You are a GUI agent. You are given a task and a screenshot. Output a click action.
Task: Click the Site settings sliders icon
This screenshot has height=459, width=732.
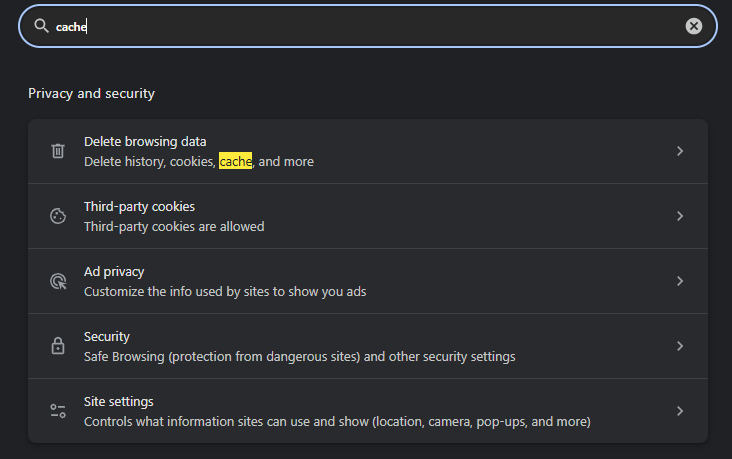(x=58, y=411)
